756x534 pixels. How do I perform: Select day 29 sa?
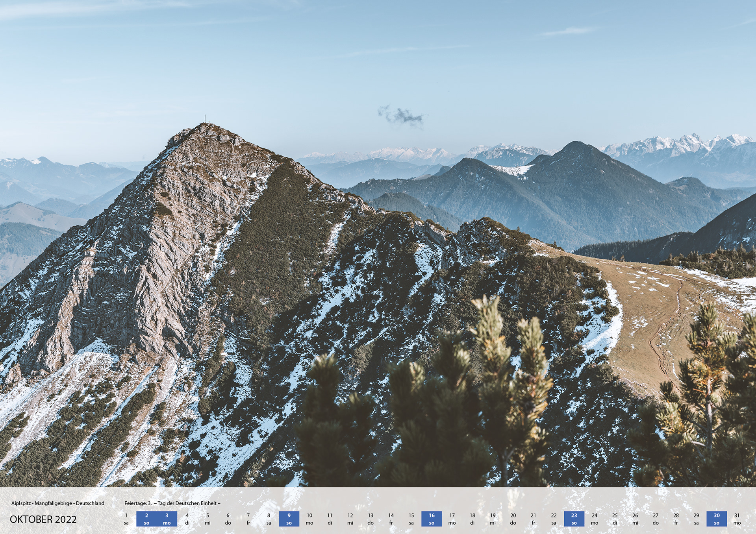point(696,519)
